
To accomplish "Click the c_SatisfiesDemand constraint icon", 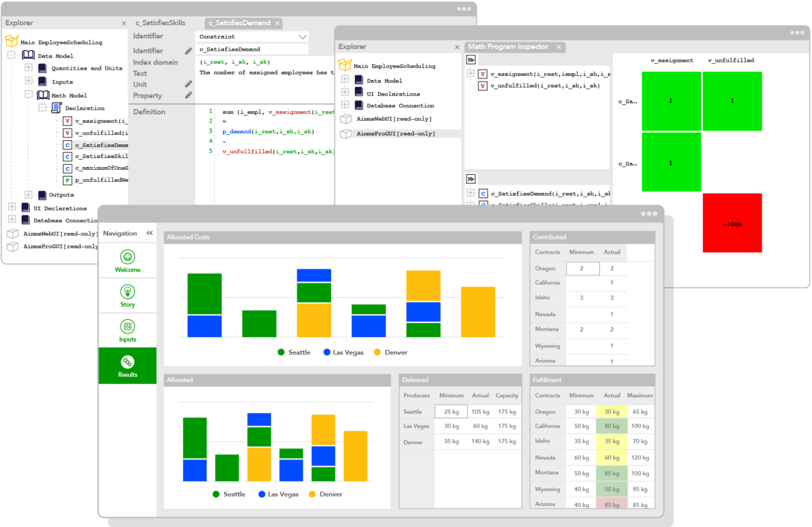I will (x=67, y=144).
